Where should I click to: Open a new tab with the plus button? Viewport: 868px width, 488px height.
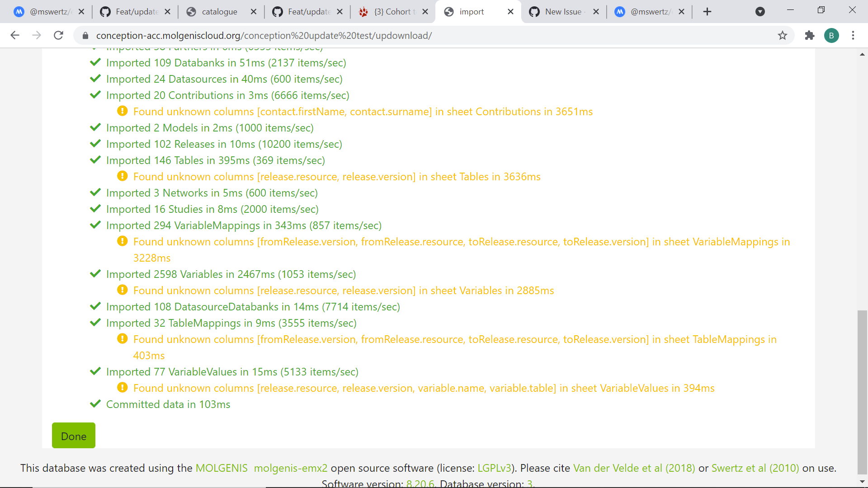[707, 11]
